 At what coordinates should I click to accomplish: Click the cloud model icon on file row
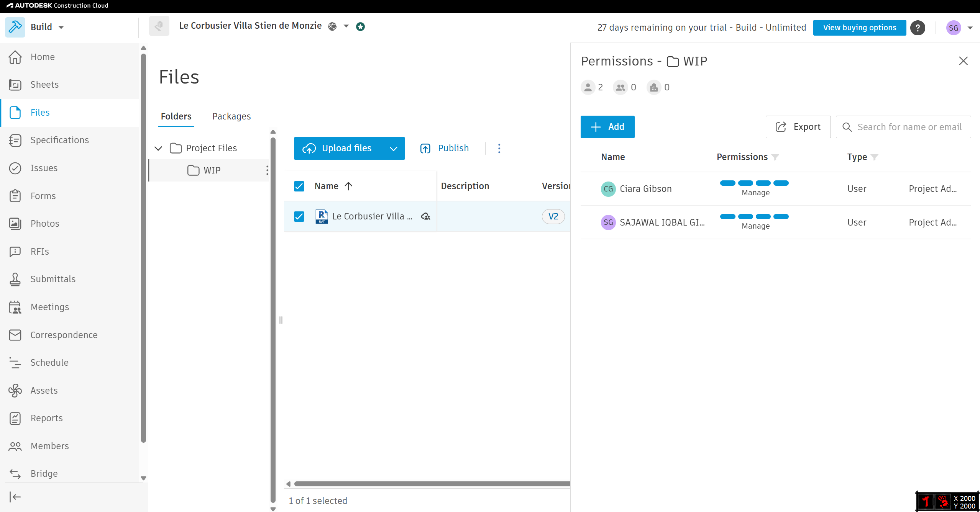coord(425,217)
